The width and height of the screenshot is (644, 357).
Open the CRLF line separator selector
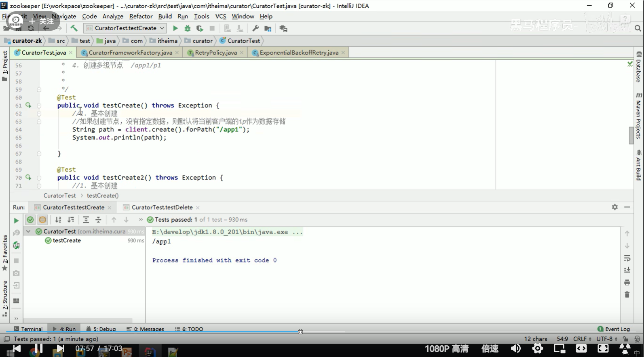[582, 339]
